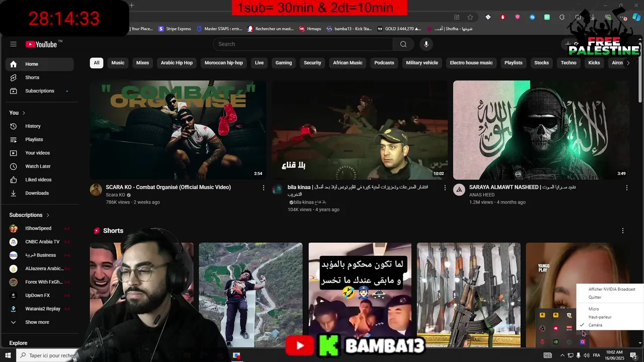
Task: Select the Moroccan hip-hop chip
Action: pos(224,63)
